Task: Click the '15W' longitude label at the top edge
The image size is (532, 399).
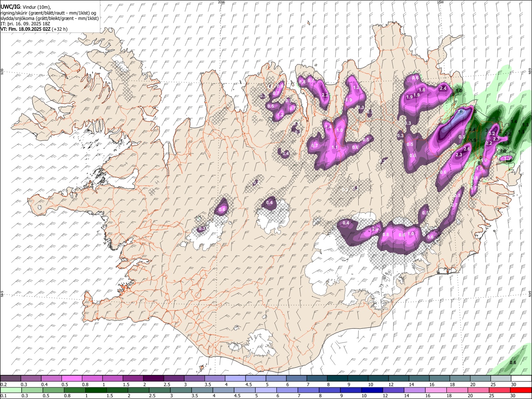Action: (x=440, y=2)
